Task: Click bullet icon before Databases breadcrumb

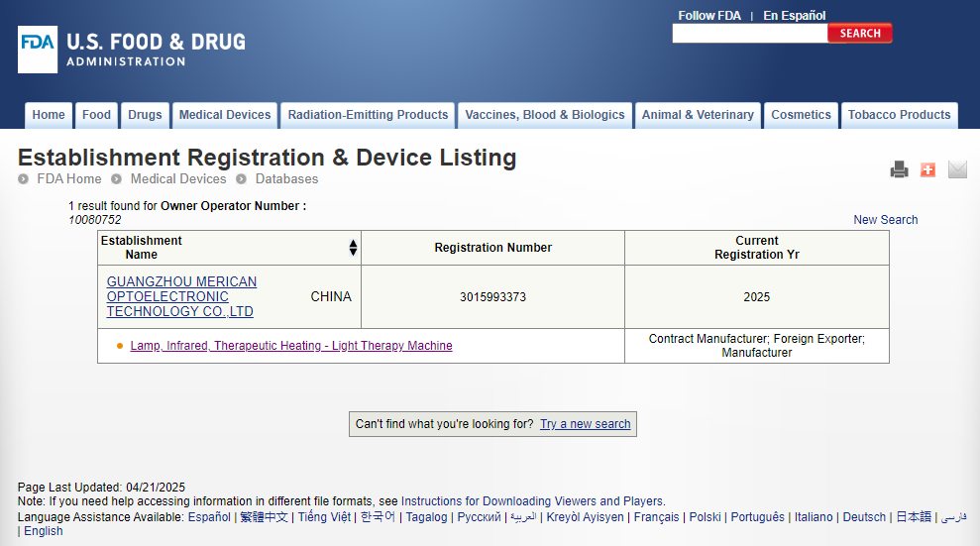Action: [241, 179]
